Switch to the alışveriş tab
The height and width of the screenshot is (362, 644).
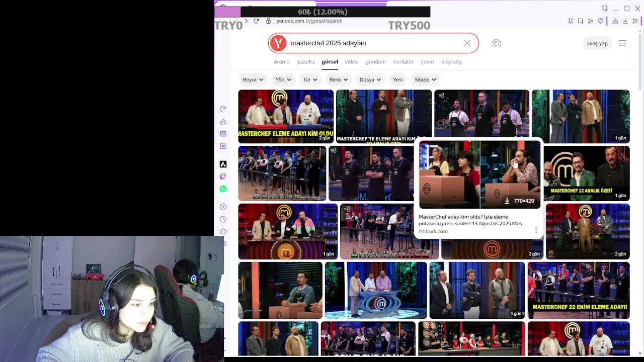[451, 62]
